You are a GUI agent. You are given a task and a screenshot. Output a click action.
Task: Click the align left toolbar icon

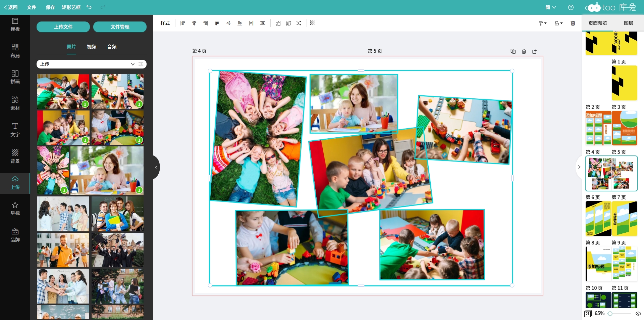(x=182, y=23)
